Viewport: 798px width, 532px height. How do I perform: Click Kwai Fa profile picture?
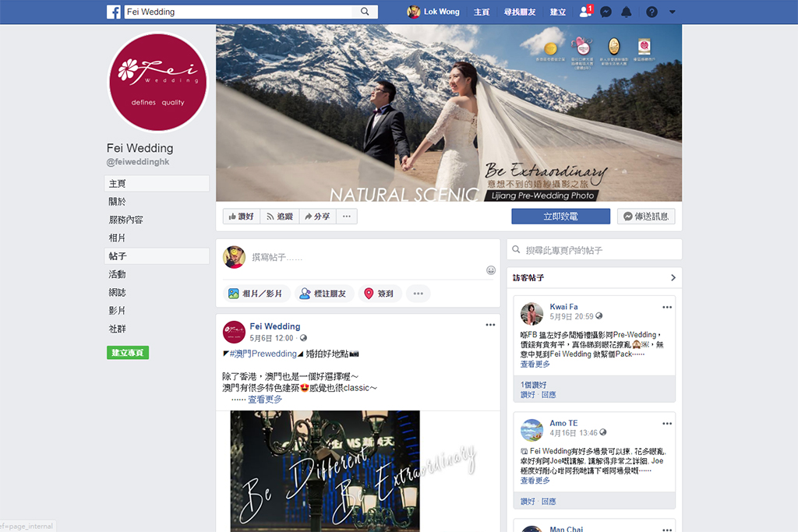click(531, 314)
